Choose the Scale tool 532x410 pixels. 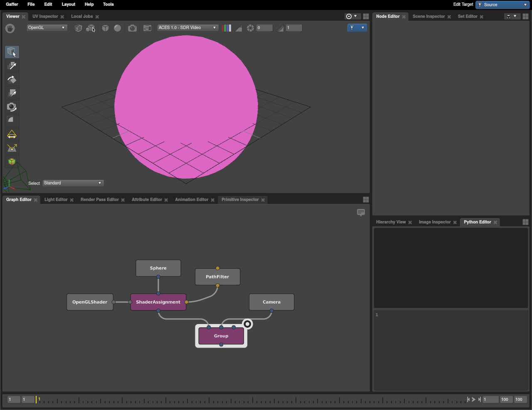[12, 93]
